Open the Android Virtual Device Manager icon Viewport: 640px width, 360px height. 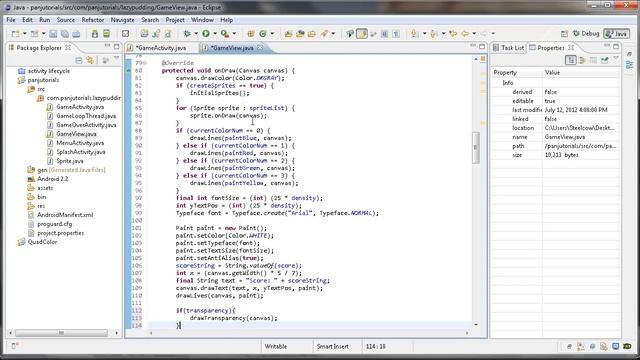pyautogui.click(x=107, y=34)
